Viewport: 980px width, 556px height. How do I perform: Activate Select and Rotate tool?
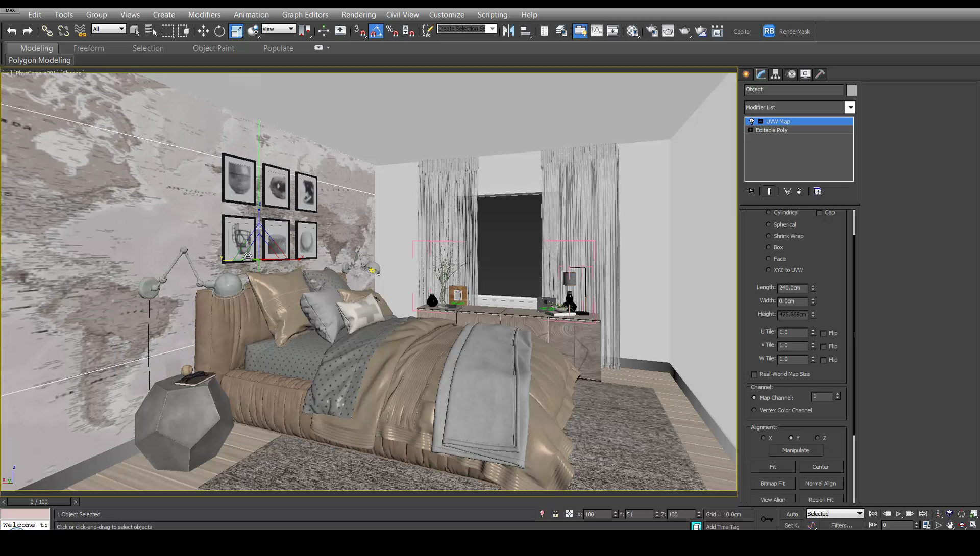[x=219, y=31]
